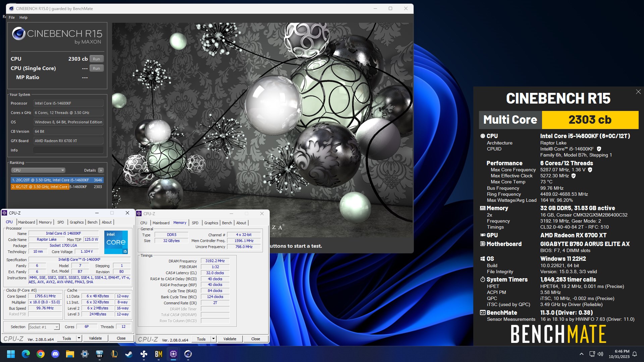644x362 pixels.
Task: Click Close button in the right CPU-Z window
Action: tap(256, 339)
